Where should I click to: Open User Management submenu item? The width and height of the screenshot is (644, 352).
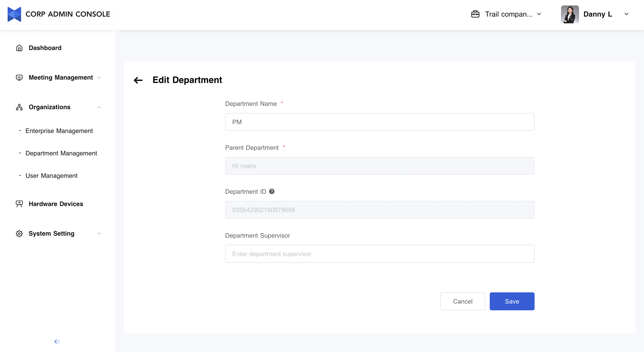coord(52,176)
